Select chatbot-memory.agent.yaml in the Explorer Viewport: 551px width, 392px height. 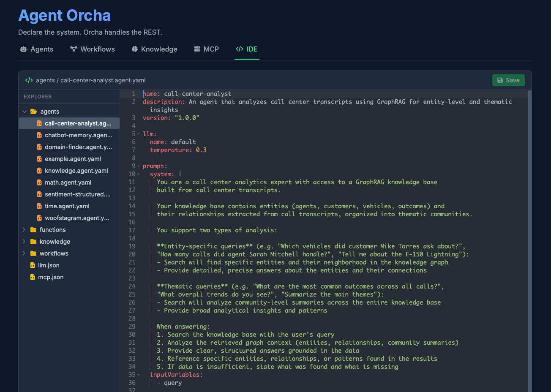78,135
